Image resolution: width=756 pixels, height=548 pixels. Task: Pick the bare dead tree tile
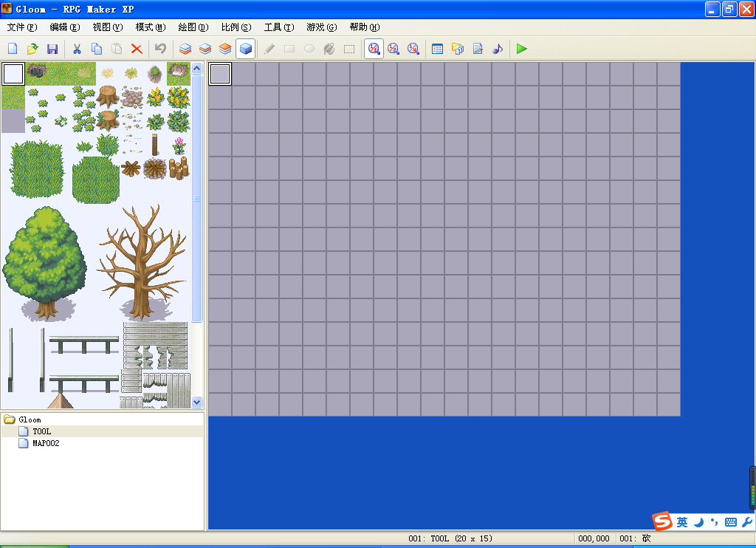pos(142,262)
